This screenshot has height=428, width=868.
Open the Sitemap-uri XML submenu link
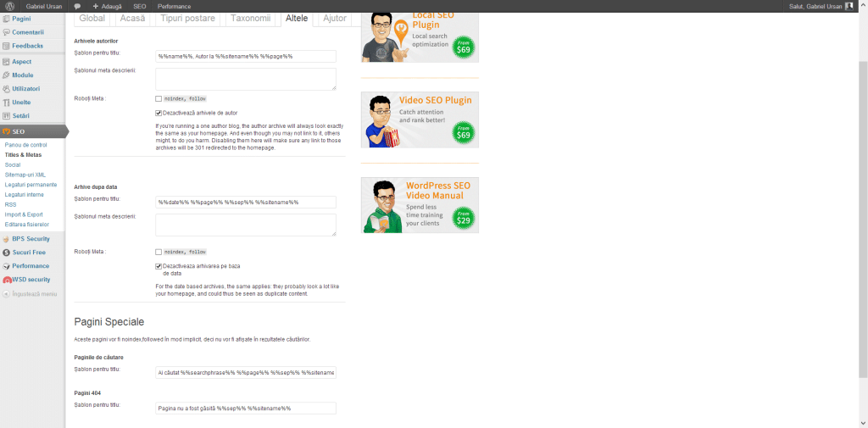[25, 175]
